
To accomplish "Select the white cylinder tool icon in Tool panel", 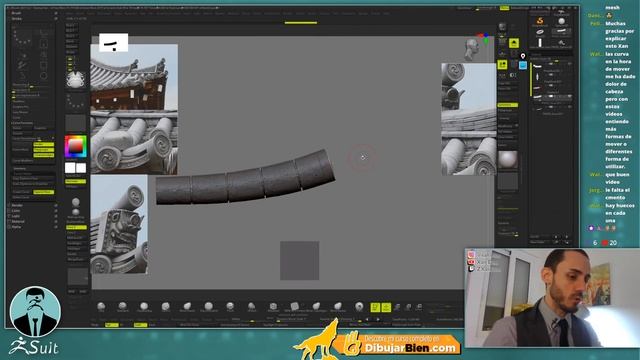I will 540,42.
